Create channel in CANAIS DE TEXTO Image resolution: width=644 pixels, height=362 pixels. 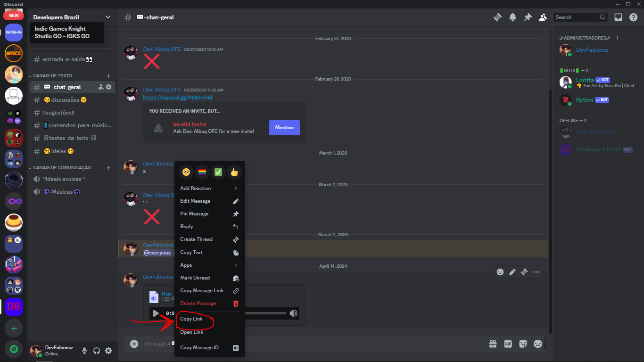(108, 76)
